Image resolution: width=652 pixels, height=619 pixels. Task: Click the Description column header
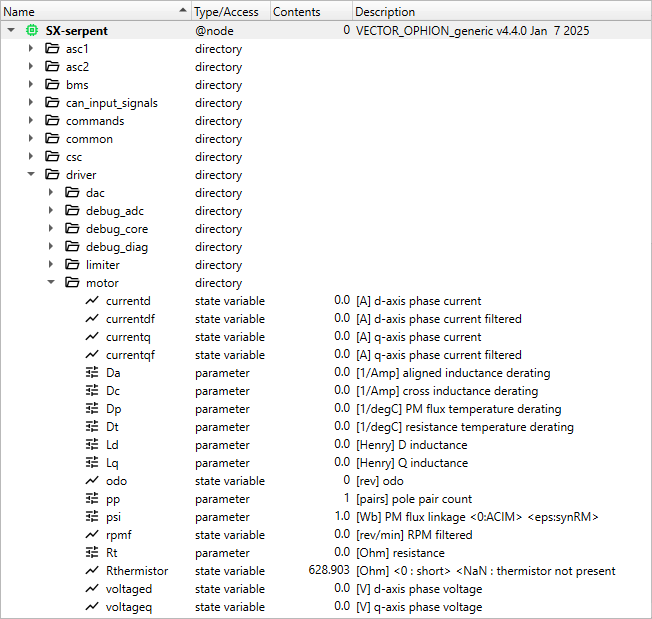[501, 12]
